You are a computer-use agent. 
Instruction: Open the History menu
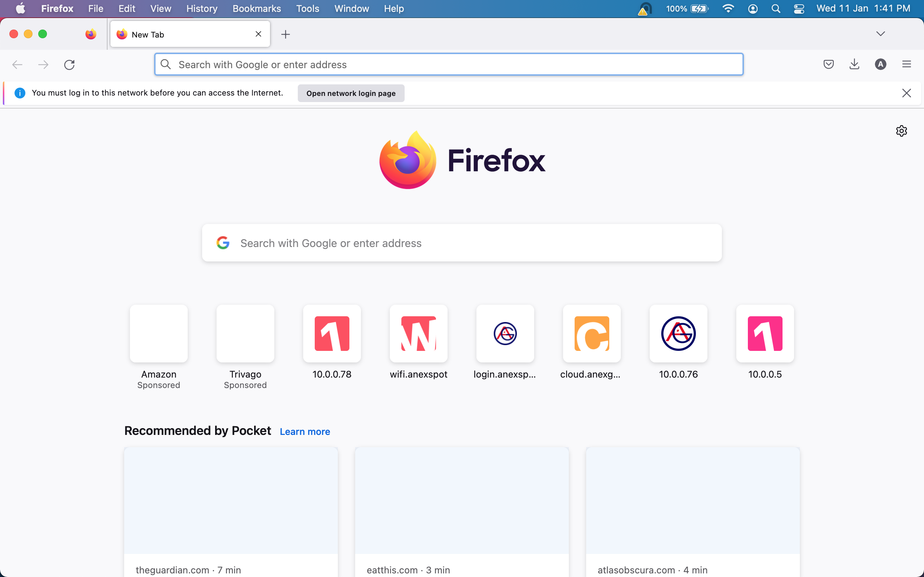[x=202, y=9]
